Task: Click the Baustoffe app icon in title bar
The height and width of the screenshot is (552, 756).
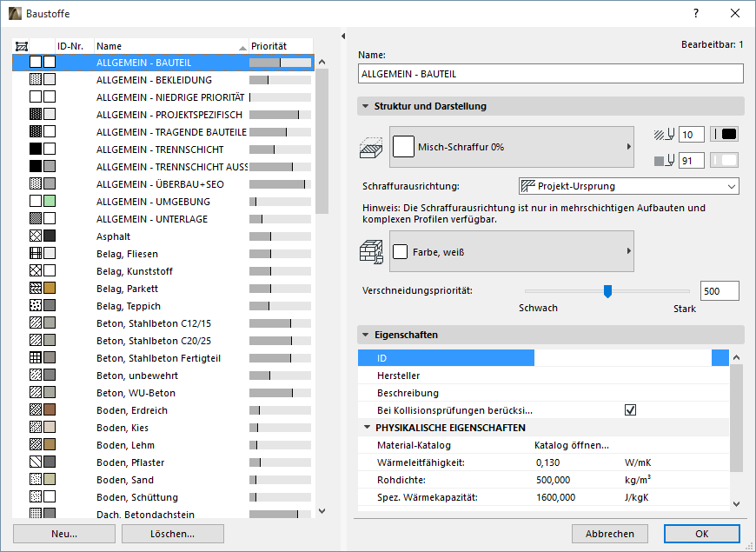Action: click(16, 14)
